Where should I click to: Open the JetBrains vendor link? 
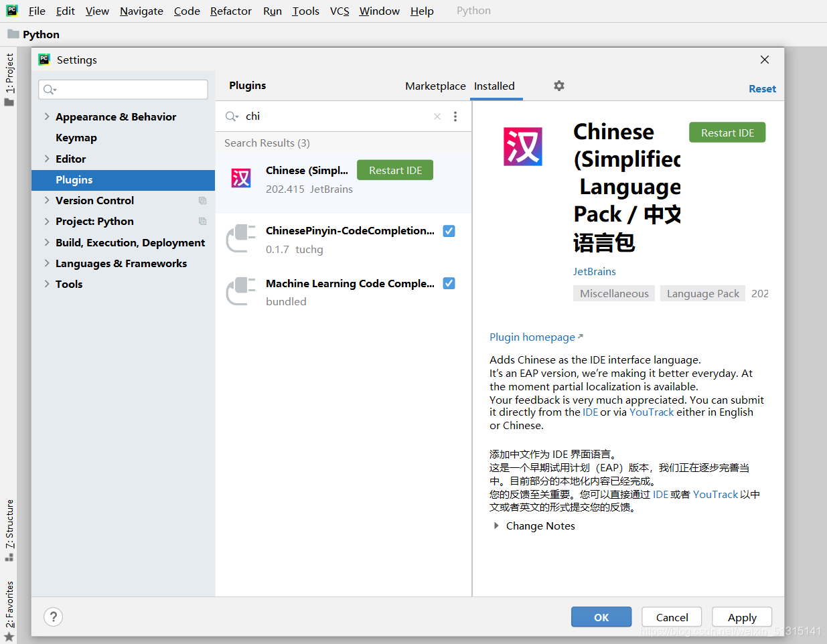(595, 271)
